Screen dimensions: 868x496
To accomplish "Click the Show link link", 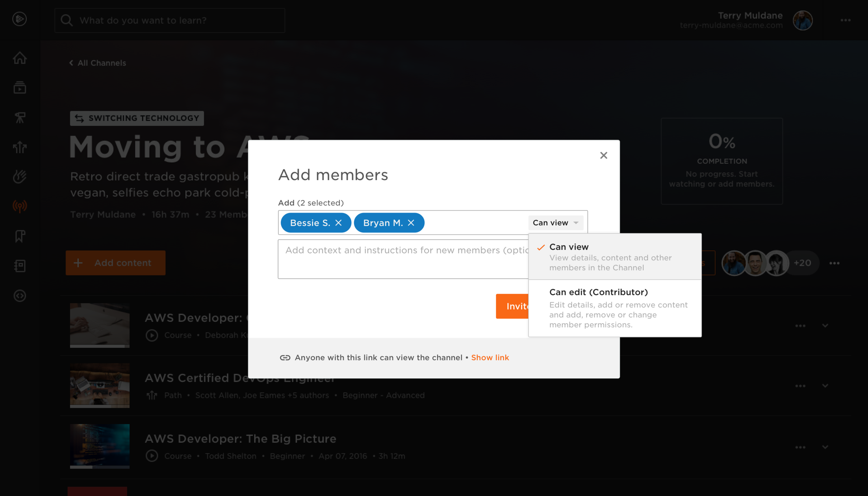I will [490, 358].
